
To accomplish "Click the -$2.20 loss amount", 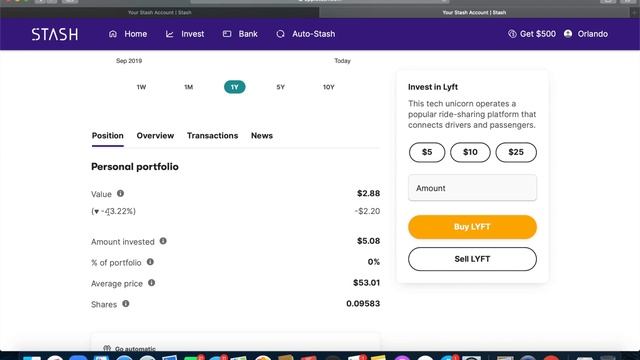I will pos(367,211).
